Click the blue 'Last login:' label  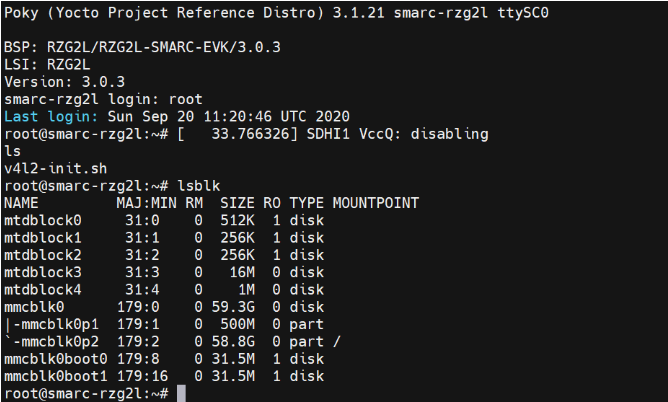tap(51, 117)
